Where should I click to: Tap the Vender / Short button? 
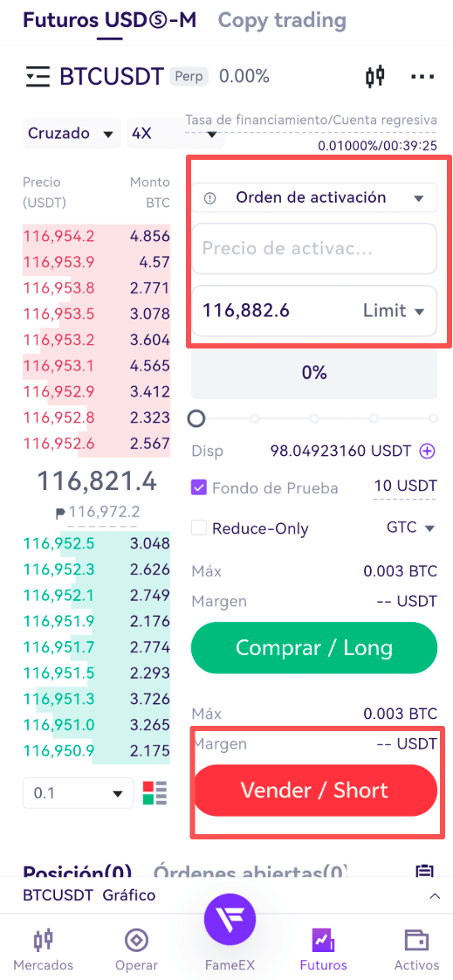(314, 790)
